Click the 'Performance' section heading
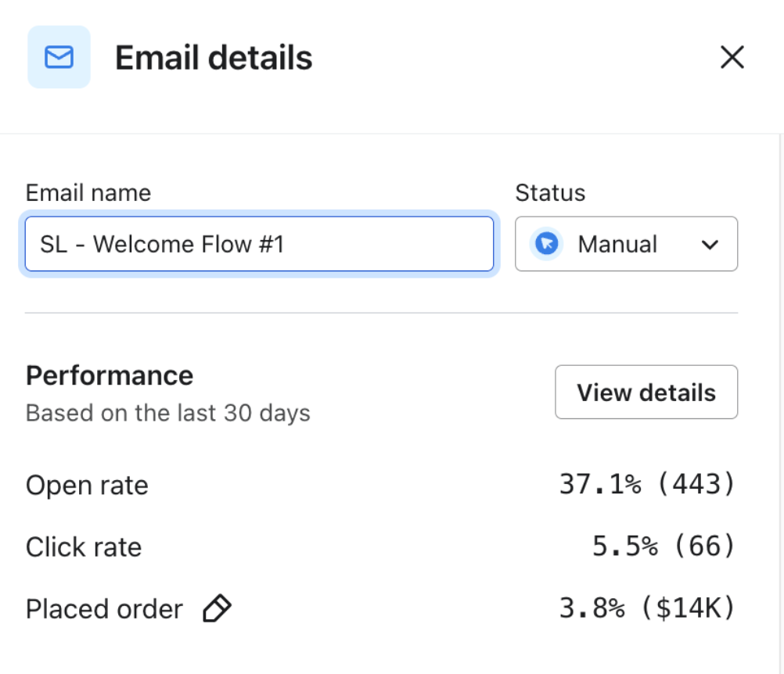The height and width of the screenshot is (674, 784). [110, 375]
